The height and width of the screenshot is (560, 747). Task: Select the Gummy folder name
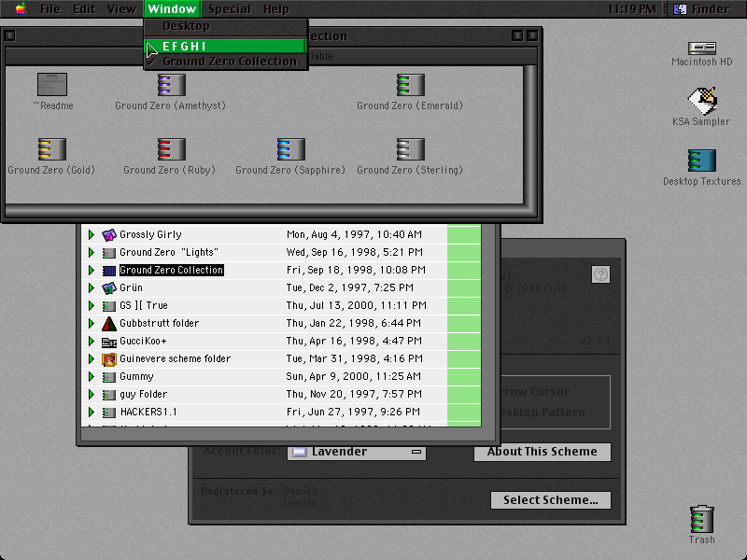point(136,377)
